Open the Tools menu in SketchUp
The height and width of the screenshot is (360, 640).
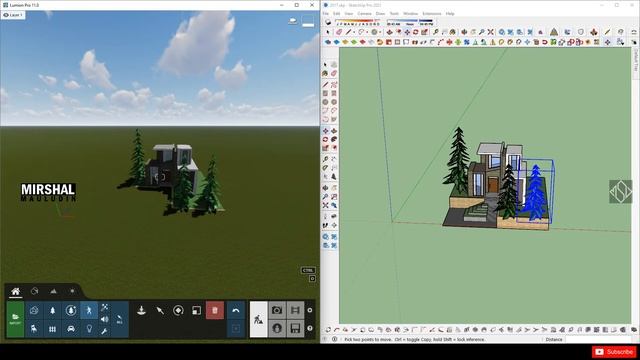pos(394,13)
